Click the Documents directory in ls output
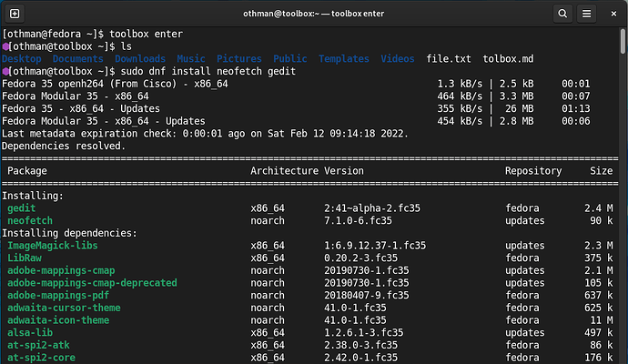The height and width of the screenshot is (364, 628). [77, 58]
